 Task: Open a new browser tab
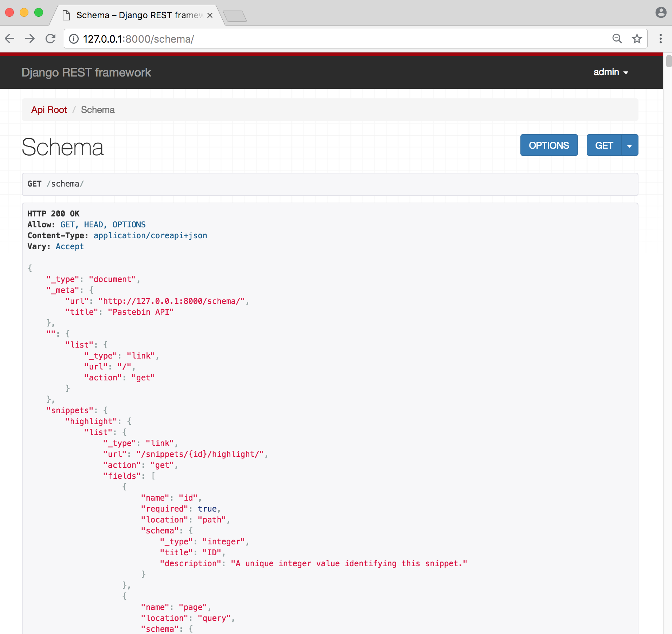235,16
